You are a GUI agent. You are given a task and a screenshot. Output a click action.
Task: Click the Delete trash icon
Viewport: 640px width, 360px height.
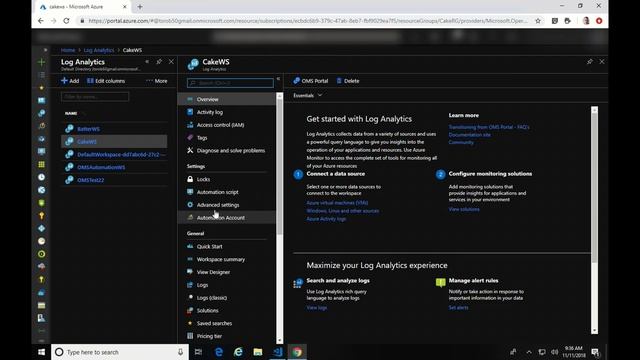pos(339,81)
